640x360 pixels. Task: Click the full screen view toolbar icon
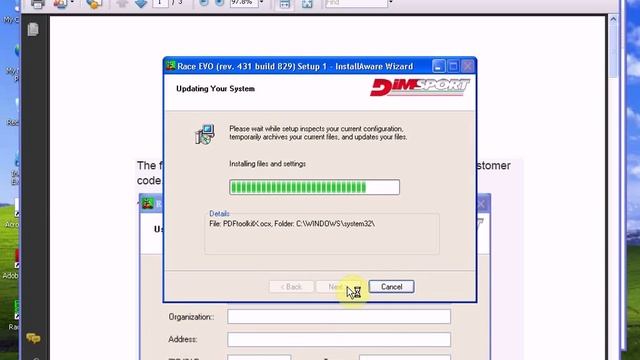point(307,4)
